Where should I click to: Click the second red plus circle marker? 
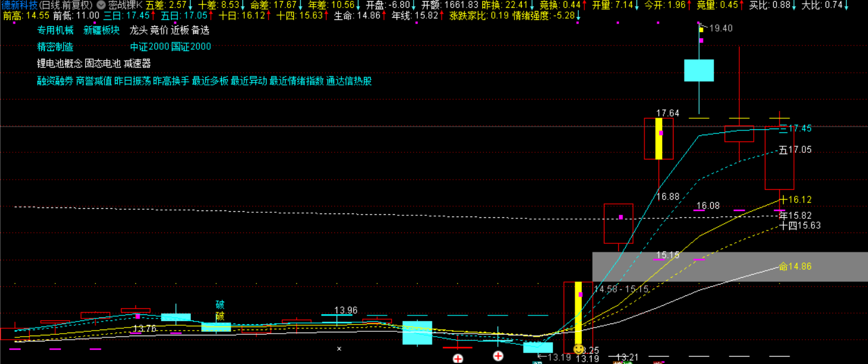coord(498,356)
